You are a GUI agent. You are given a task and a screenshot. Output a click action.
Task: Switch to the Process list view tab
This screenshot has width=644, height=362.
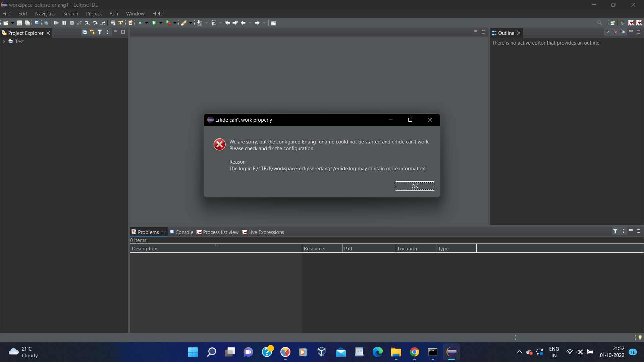tap(218, 232)
